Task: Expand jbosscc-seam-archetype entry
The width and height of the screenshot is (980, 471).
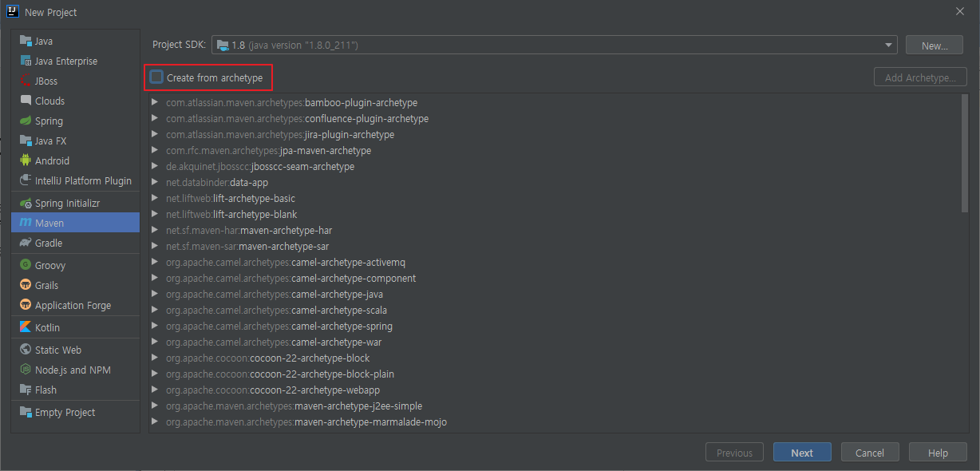Action: 155,166
